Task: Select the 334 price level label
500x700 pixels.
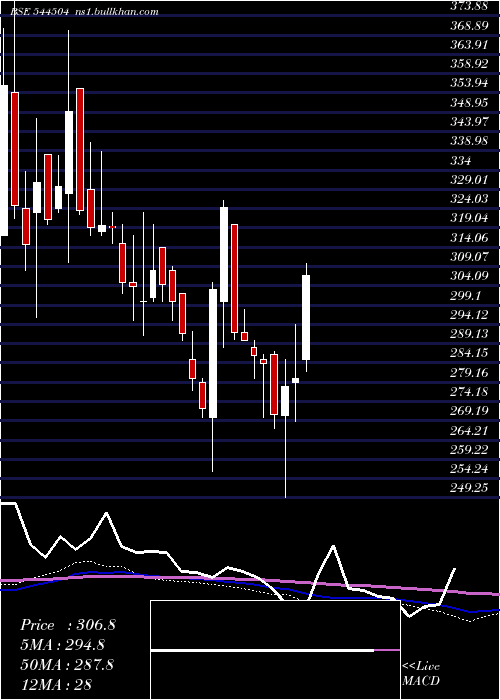Action: click(461, 160)
